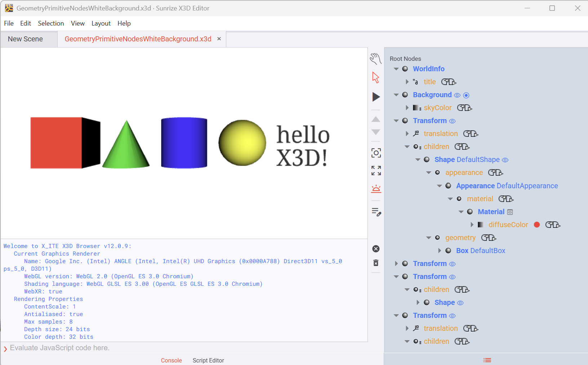The image size is (588, 365).
Task: Open the edit list pencil icon
Action: point(376,212)
